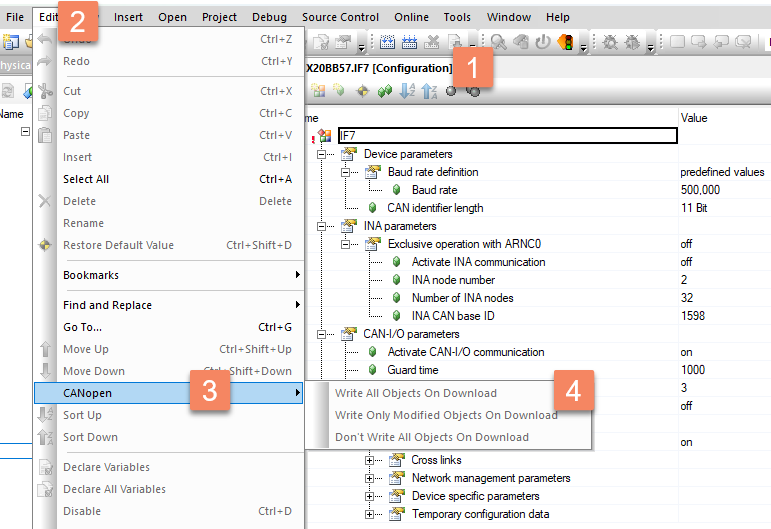Click Restore Default Value in the Edit menu

click(x=168, y=245)
